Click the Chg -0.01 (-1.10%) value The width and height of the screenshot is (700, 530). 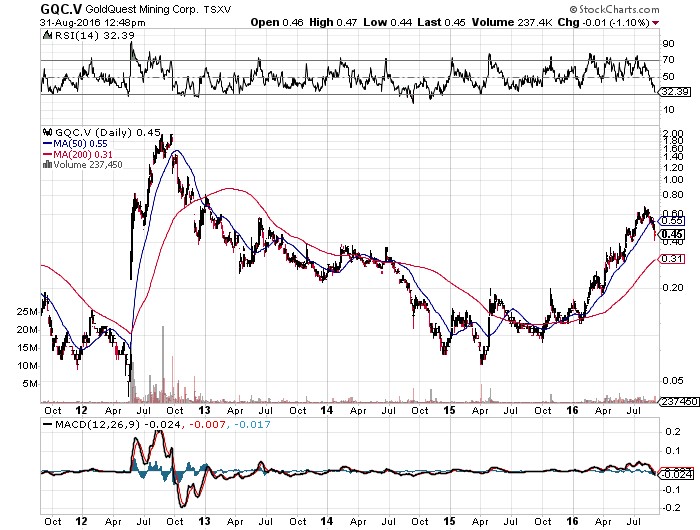point(604,22)
